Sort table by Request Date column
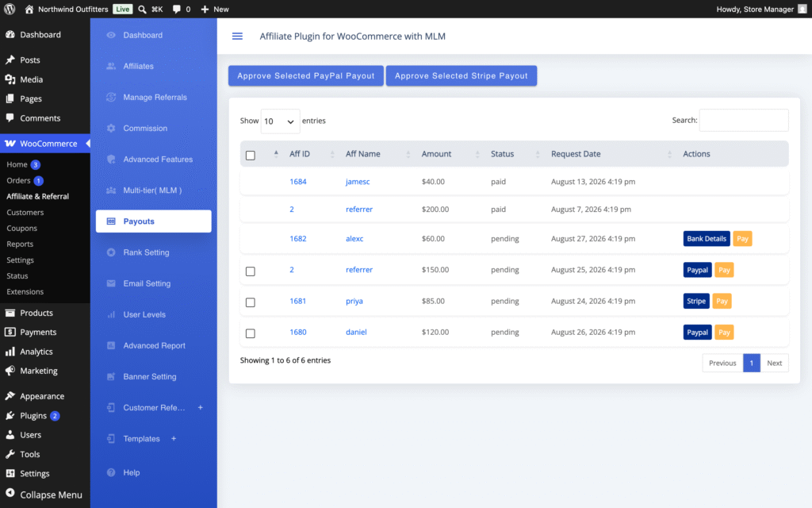Image resolution: width=812 pixels, height=508 pixels. [x=576, y=154]
